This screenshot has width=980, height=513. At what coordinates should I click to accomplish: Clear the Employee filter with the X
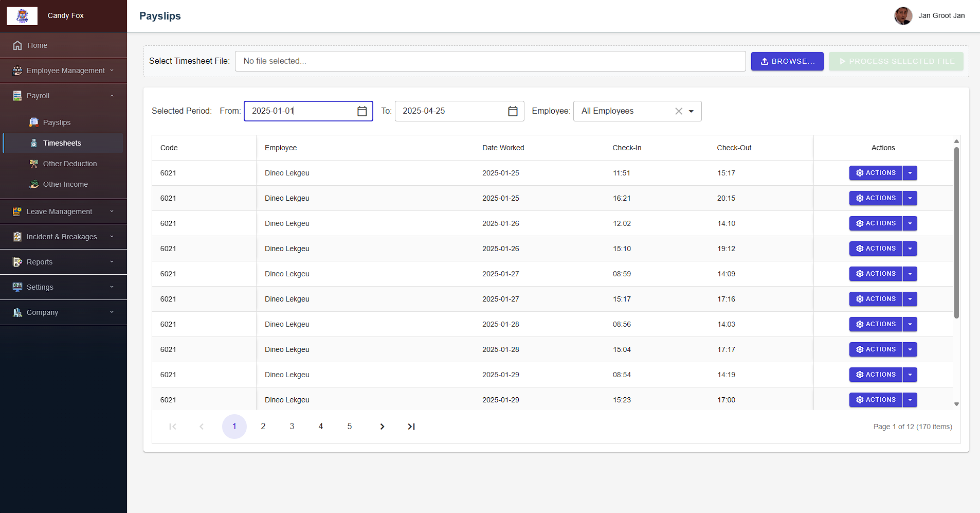click(679, 111)
